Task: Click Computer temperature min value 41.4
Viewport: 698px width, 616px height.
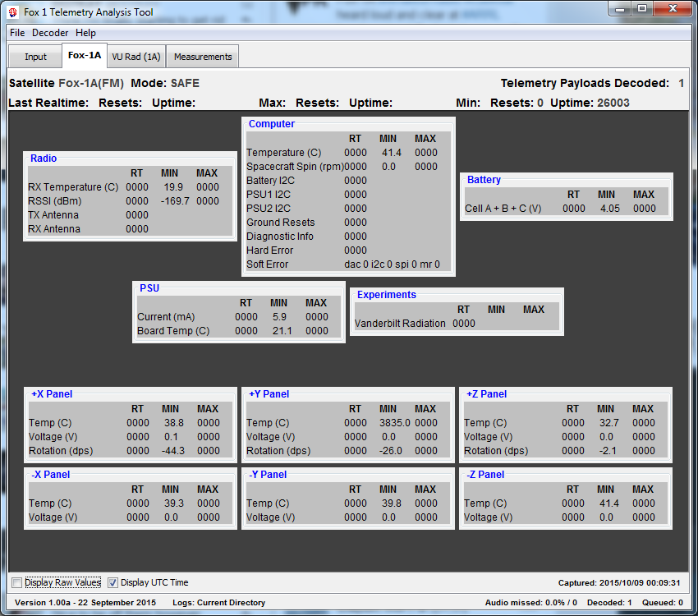Action: tap(391, 153)
